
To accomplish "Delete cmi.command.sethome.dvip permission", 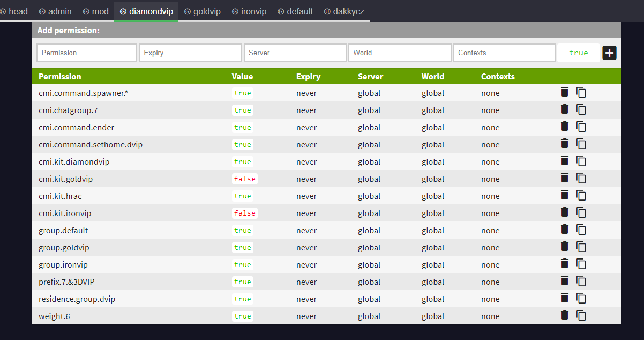I will (x=564, y=144).
